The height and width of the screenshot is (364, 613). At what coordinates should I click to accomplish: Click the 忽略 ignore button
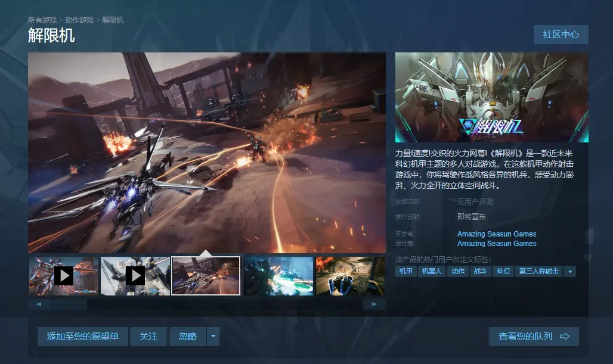click(x=188, y=336)
